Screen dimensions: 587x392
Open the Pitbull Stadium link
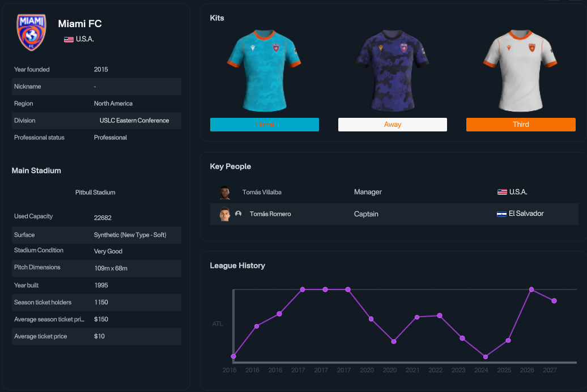pyautogui.click(x=95, y=193)
